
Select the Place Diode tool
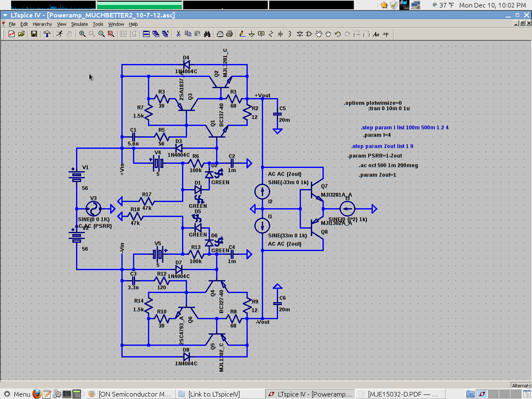coord(299,34)
